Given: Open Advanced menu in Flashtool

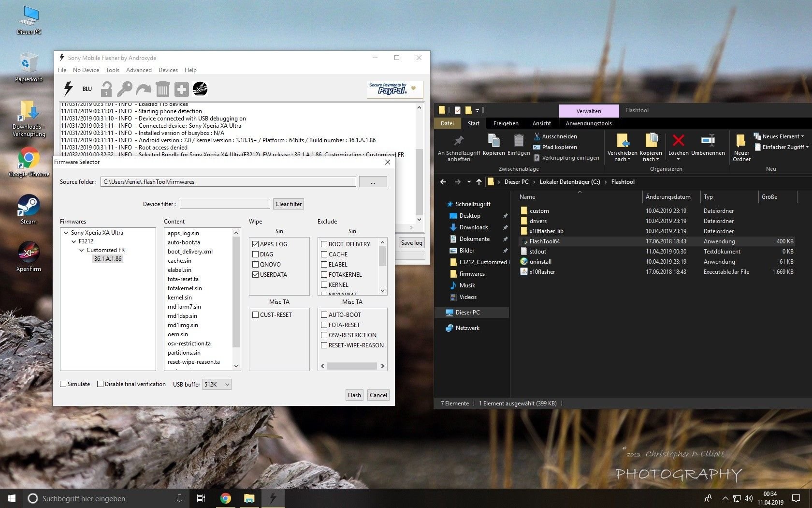Looking at the screenshot, I should coord(139,70).
